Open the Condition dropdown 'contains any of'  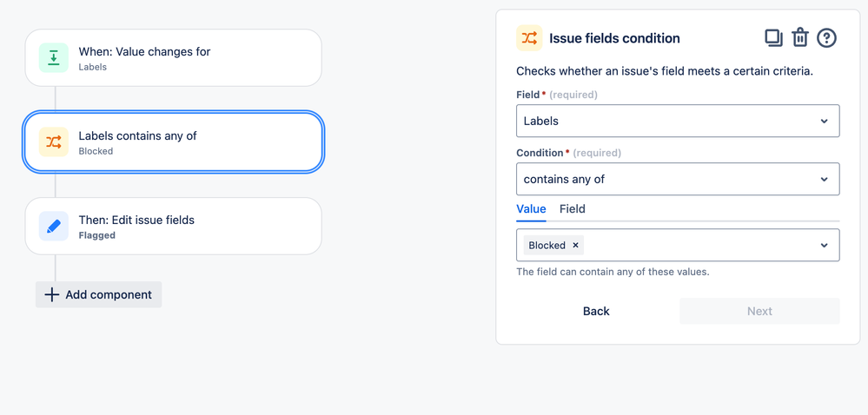pyautogui.click(x=678, y=179)
